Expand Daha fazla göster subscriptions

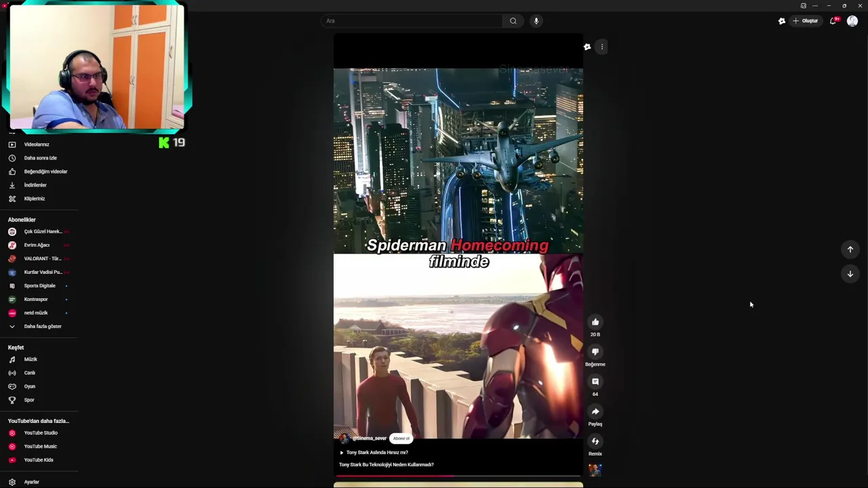(x=42, y=327)
